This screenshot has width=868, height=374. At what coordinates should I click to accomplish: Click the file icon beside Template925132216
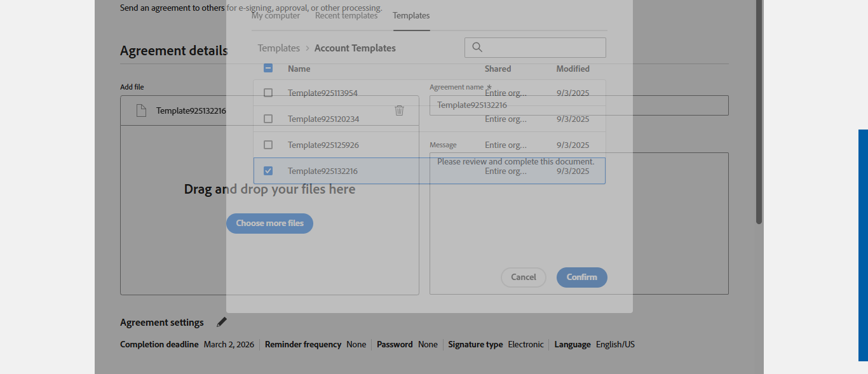pos(141,110)
